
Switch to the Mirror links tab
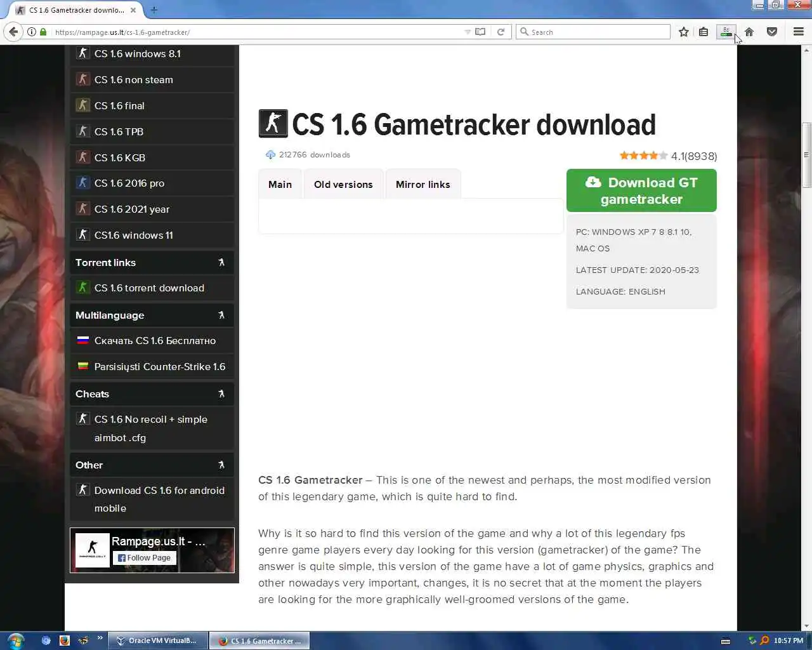(x=423, y=185)
